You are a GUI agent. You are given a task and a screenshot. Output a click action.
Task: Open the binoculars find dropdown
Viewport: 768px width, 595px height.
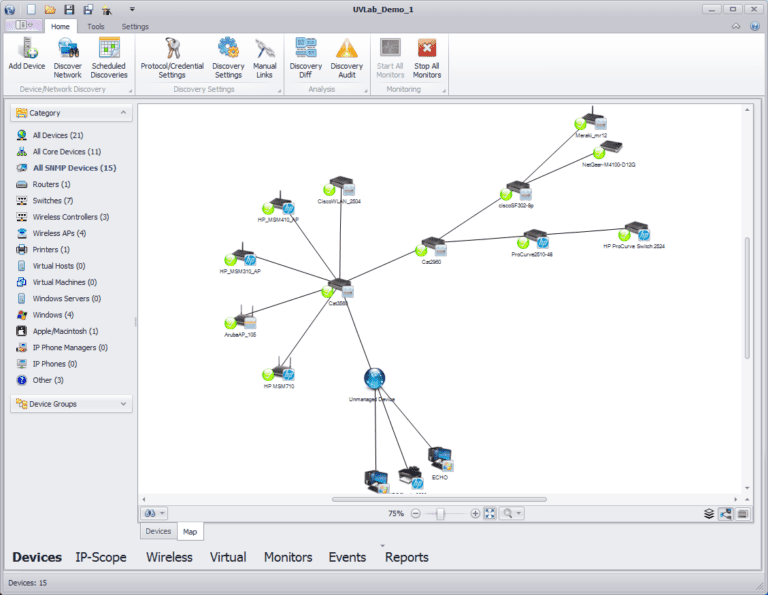coord(155,513)
